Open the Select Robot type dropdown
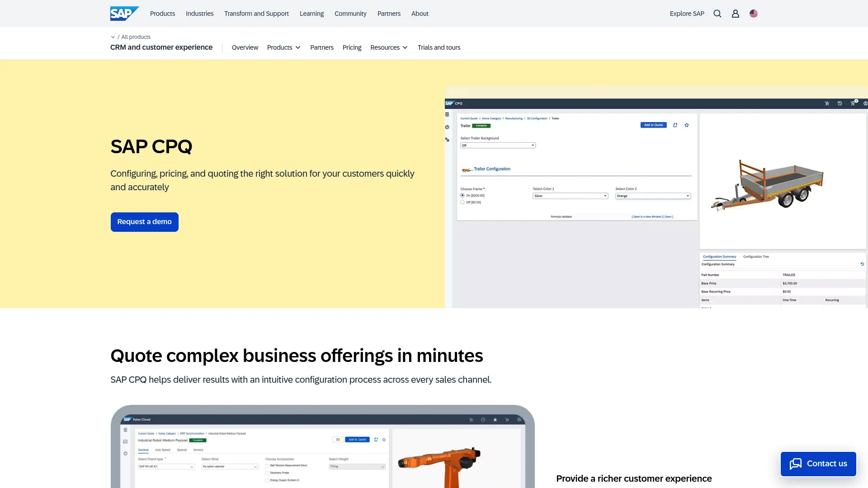Screen dimensions: 868x488 pyautogui.click(x=166, y=467)
